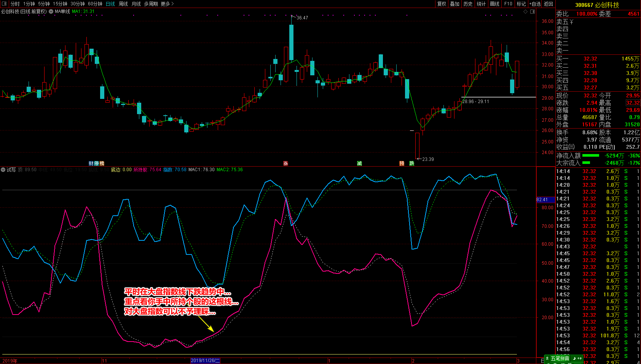
Task: Click the 换手 8.68% value
Action: [x=590, y=132]
